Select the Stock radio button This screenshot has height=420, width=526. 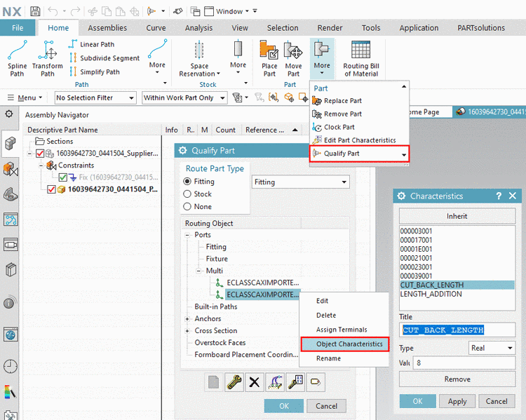pyautogui.click(x=187, y=194)
